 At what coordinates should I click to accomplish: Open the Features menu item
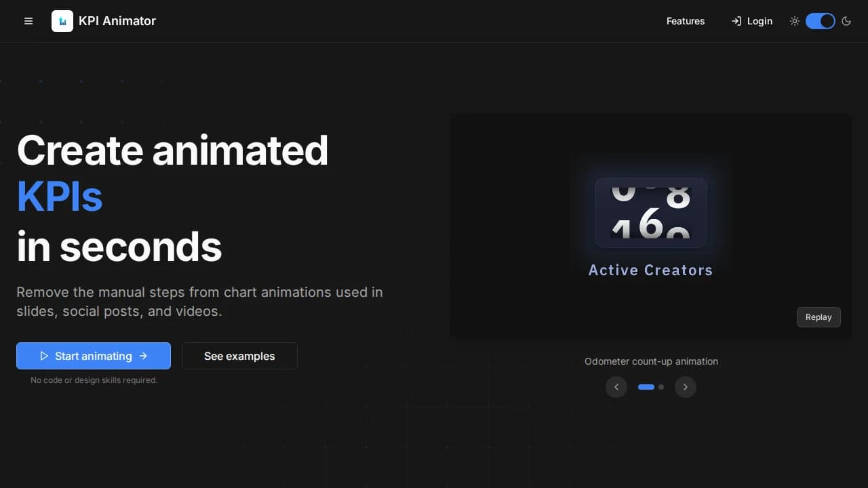coord(685,21)
